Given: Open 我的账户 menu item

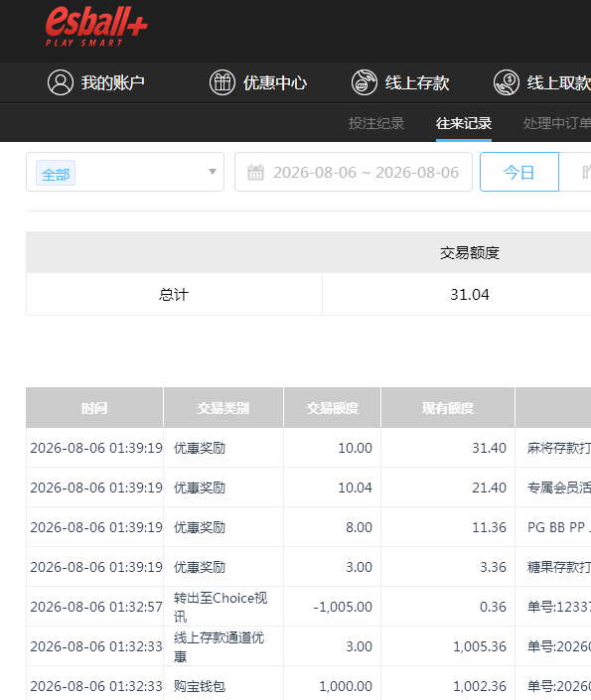Looking at the screenshot, I should point(112,83).
